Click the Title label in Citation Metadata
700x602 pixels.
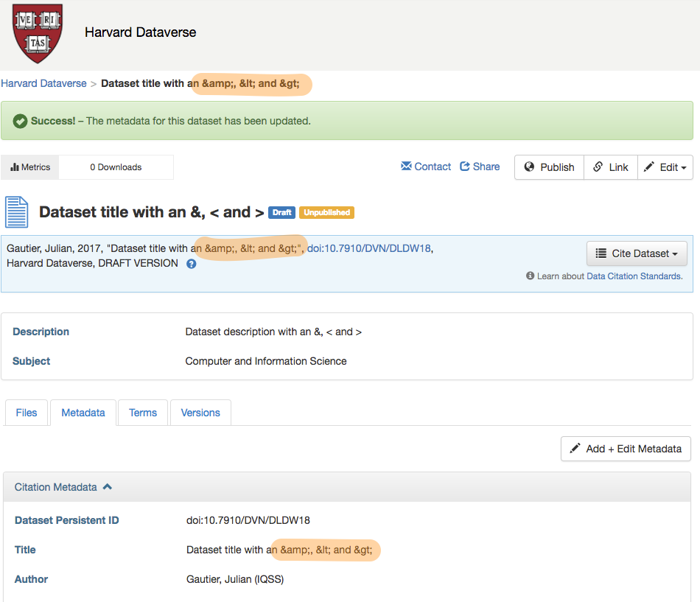[25, 550]
